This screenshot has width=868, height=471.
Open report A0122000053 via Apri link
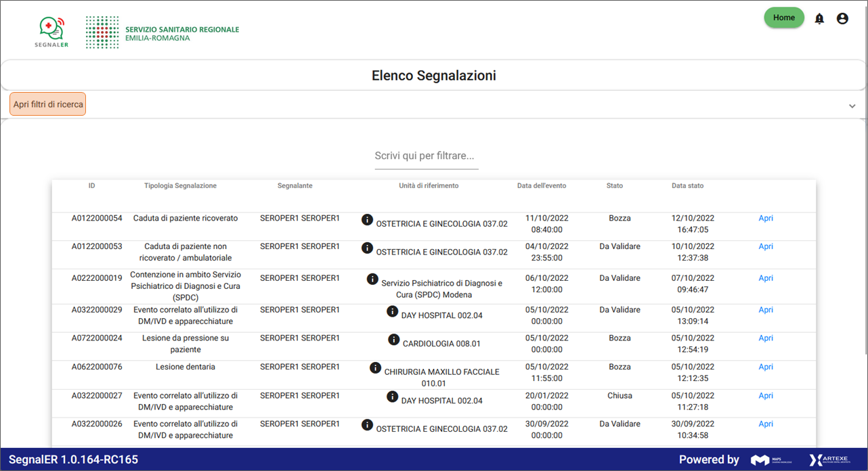click(x=766, y=246)
